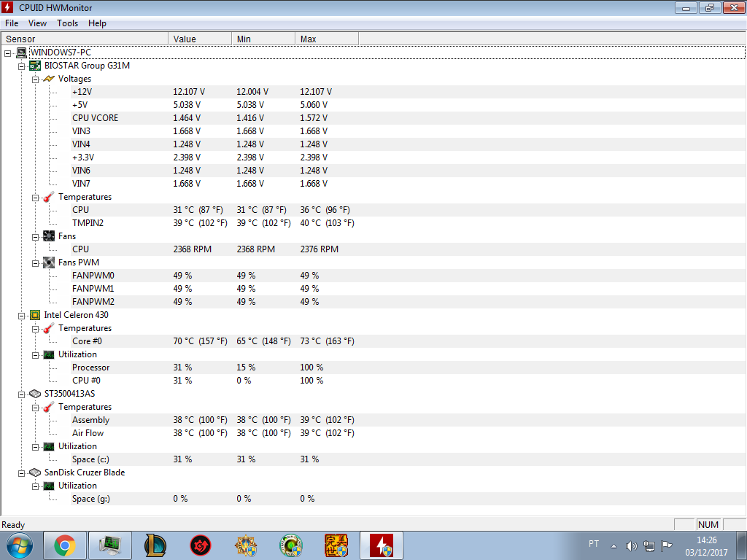The height and width of the screenshot is (560, 747).
Task: Select the FANPWM1 row
Action: pyautogui.click(x=409, y=289)
